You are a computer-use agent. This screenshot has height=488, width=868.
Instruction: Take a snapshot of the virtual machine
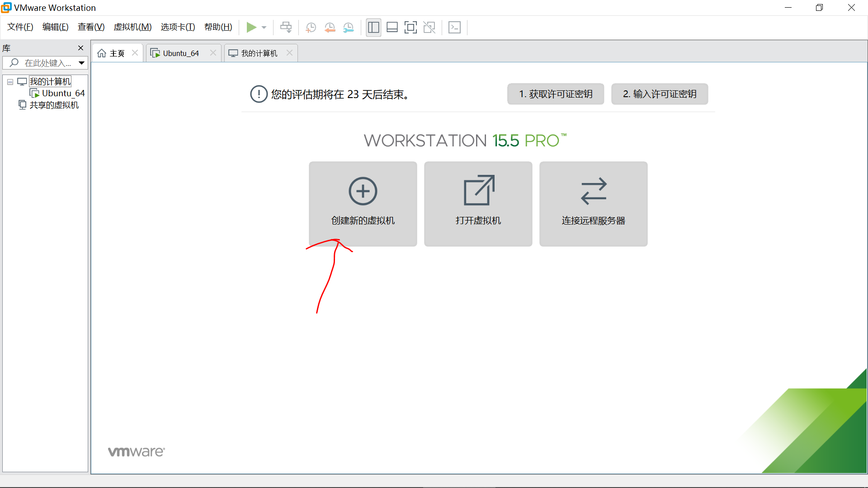click(311, 28)
